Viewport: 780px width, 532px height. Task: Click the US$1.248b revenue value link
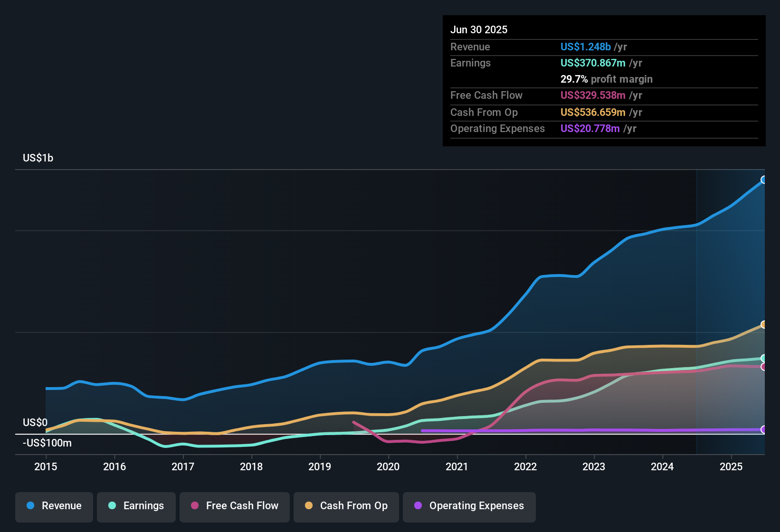point(585,47)
